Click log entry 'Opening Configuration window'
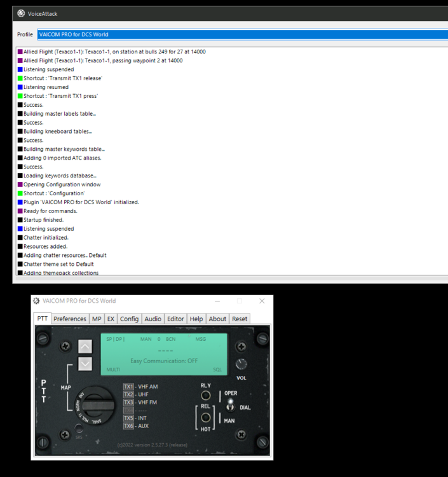 click(x=59, y=184)
